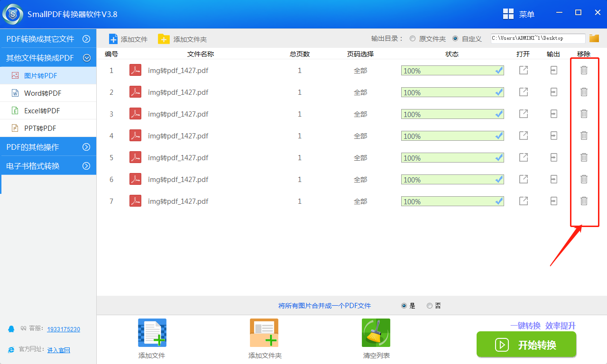
Task: Click 添加文件 in top toolbar
Action: [128, 39]
